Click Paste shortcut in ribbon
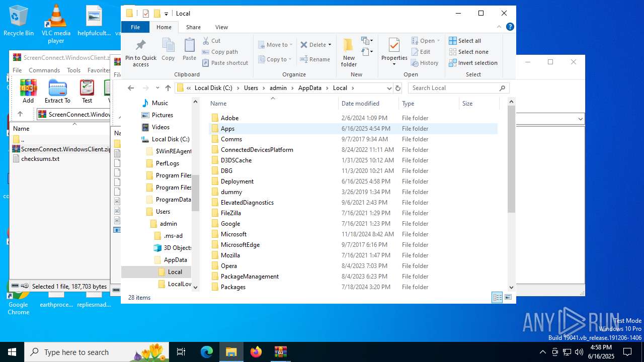Screen dimensions: 644x362 [x=225, y=63]
